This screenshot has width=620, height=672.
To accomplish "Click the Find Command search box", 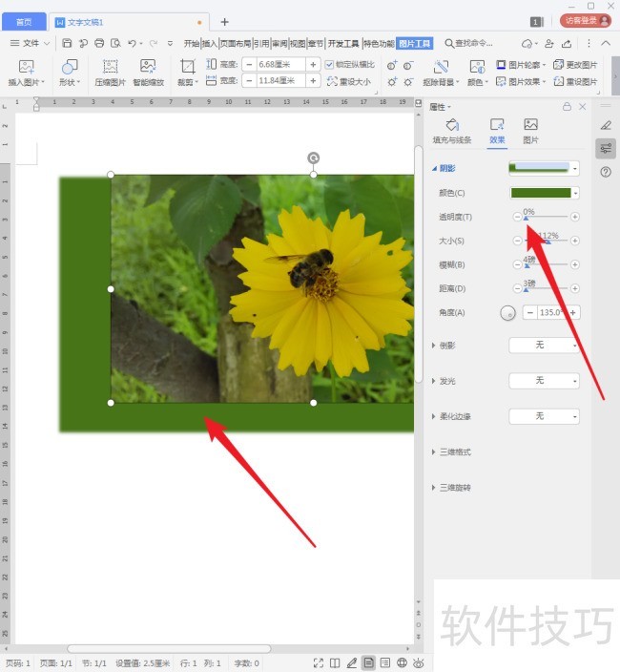I will pyautogui.click(x=469, y=43).
